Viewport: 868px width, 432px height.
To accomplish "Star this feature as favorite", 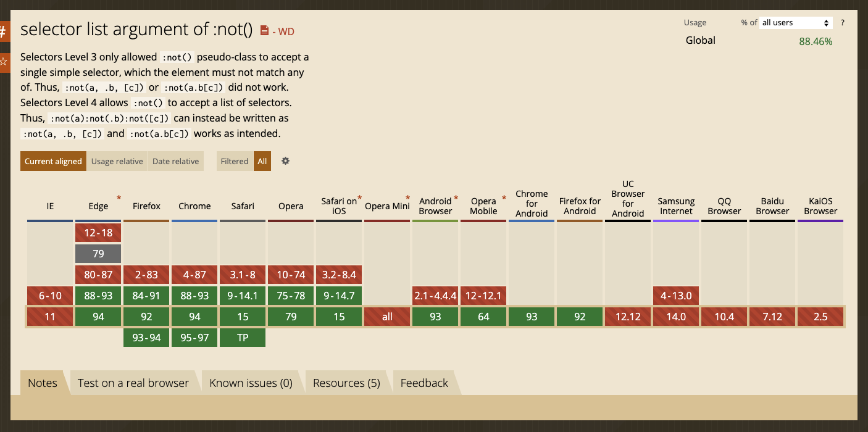I will tap(4, 62).
